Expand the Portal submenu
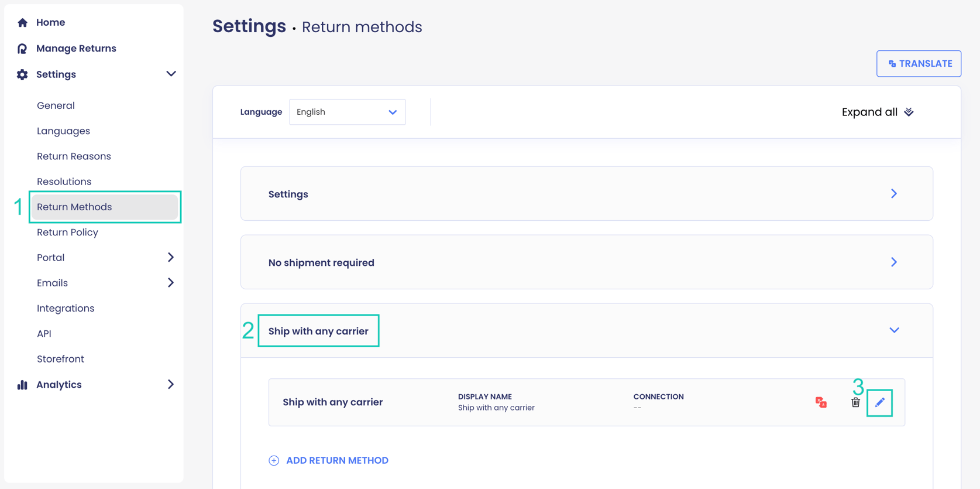 tap(170, 258)
